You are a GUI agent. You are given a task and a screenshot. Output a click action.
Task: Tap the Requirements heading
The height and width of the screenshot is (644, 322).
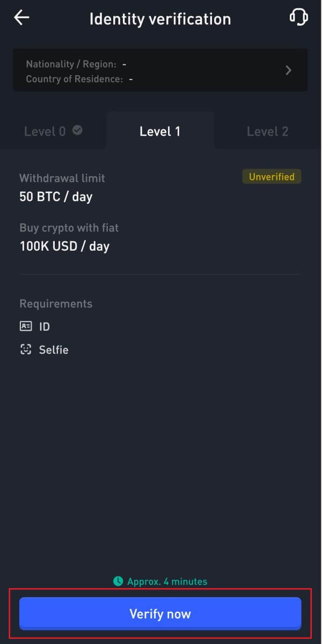point(56,304)
